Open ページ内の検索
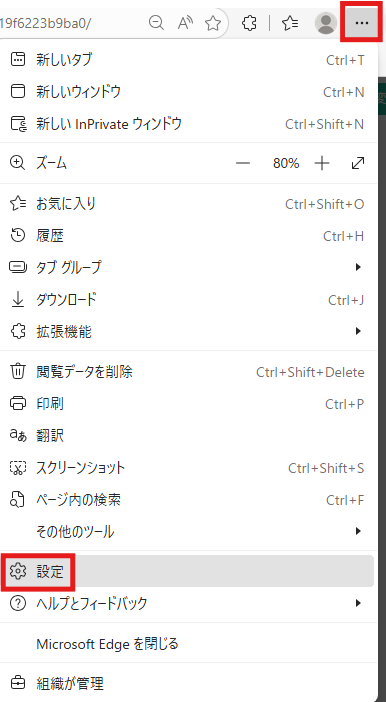The width and height of the screenshot is (386, 702). (187, 500)
